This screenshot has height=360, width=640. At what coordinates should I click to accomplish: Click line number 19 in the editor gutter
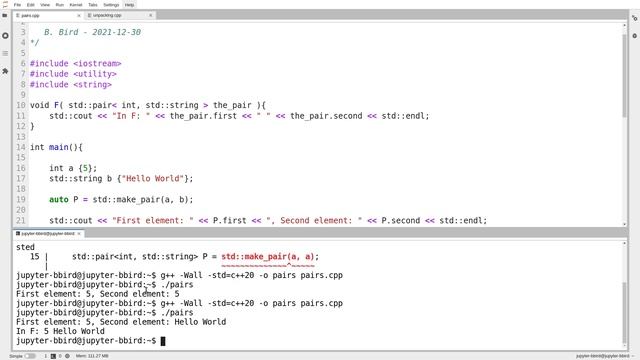21,200
